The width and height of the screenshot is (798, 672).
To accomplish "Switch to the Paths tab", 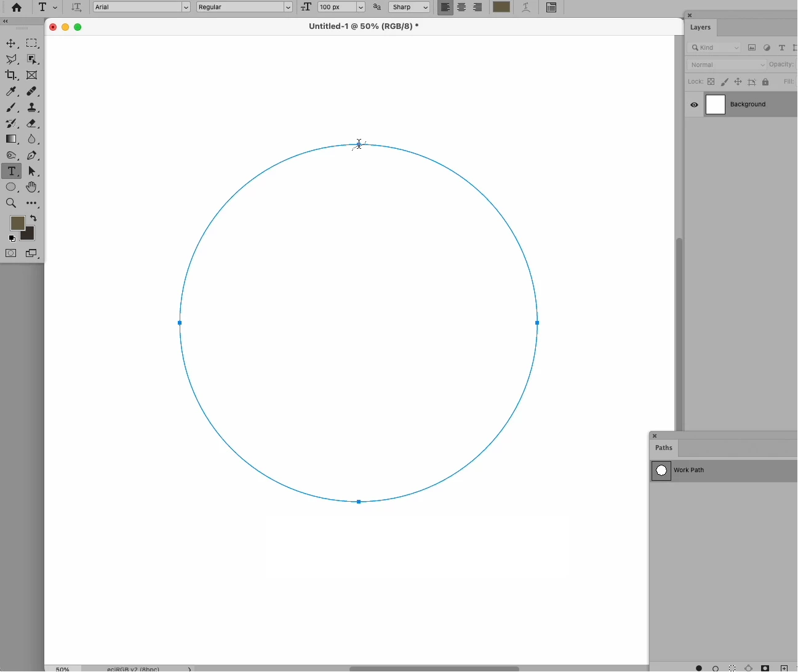I will [x=664, y=448].
